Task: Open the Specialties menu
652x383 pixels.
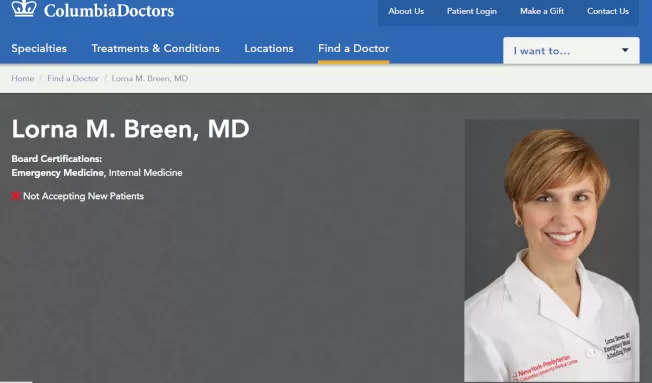Action: point(39,48)
